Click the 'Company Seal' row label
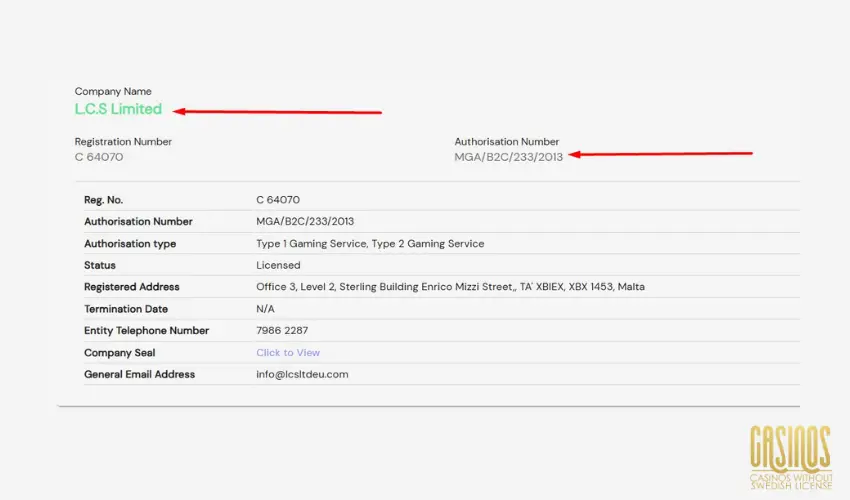 tap(119, 352)
